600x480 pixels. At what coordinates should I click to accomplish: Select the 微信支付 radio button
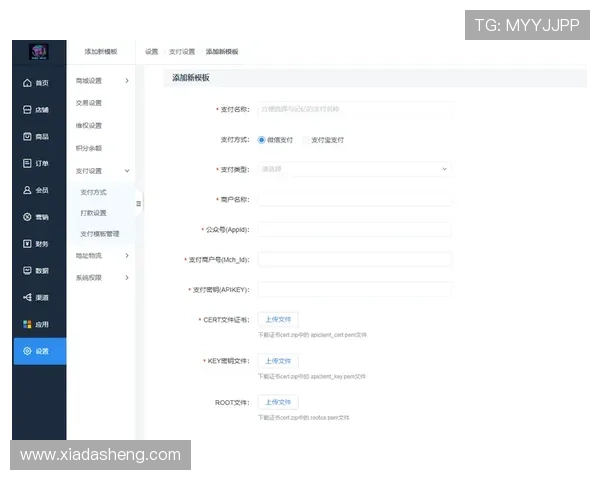click(x=261, y=140)
